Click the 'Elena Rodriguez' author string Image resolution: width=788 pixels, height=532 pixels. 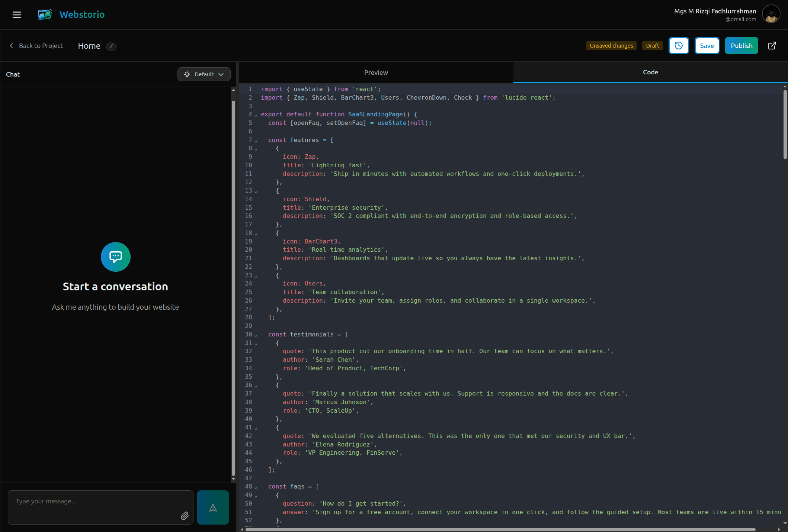(x=343, y=445)
